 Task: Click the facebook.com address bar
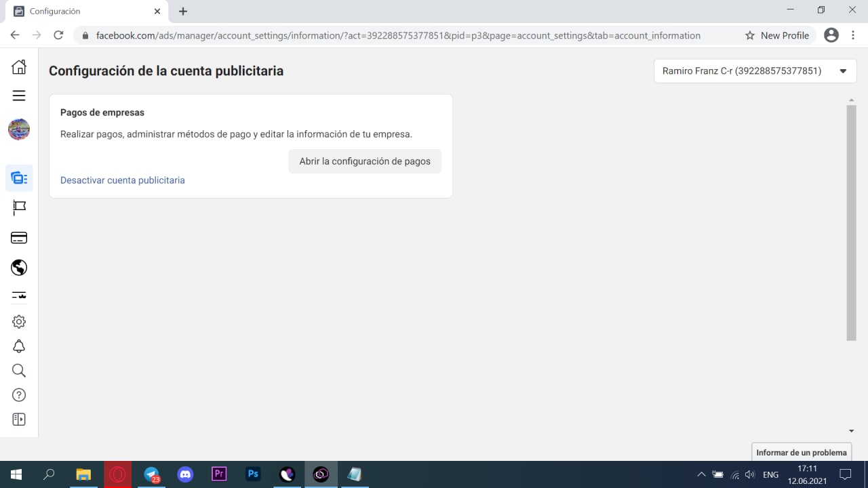tap(398, 35)
